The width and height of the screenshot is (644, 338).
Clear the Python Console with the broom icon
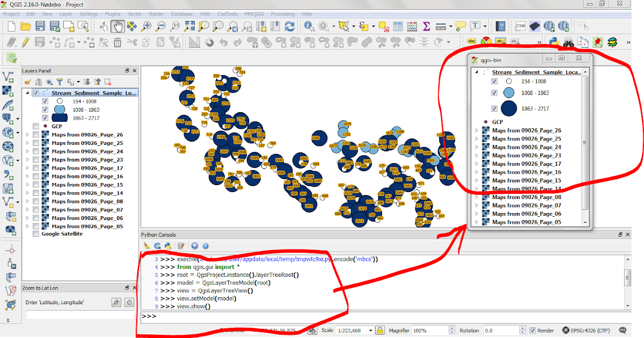147,247
